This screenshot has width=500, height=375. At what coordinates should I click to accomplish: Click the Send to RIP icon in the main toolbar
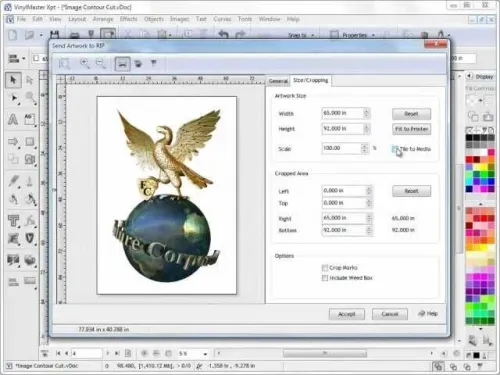(108, 34)
